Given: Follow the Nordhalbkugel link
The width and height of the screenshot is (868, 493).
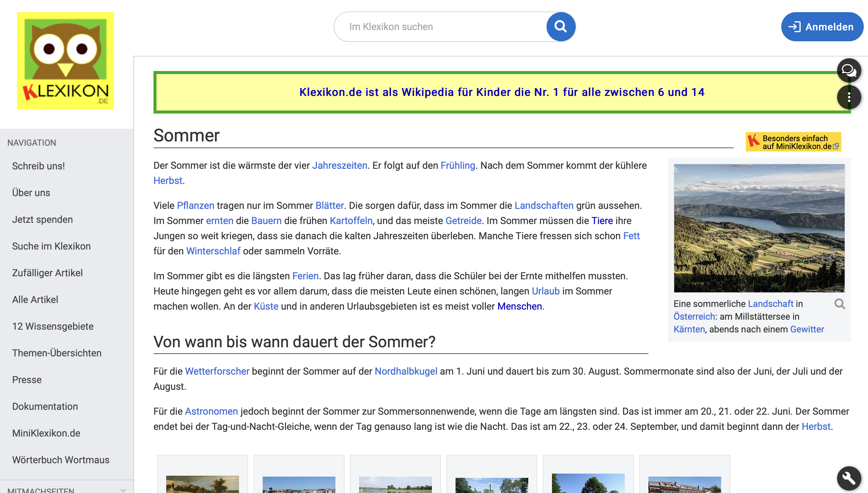Looking at the screenshot, I should tap(406, 372).
